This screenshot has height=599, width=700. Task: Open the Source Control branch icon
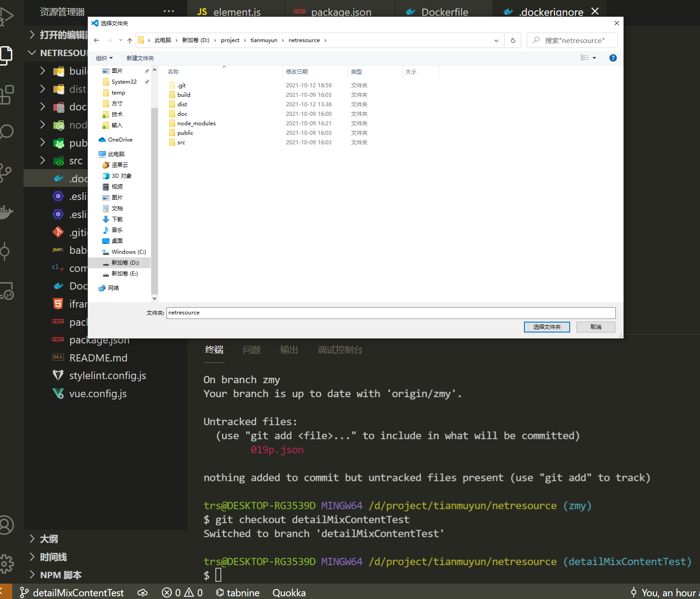pos(5,173)
